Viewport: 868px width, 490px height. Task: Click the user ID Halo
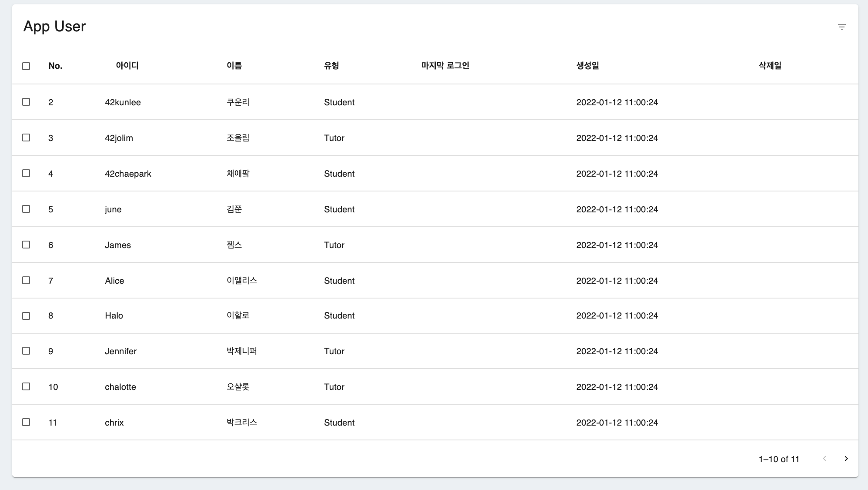[x=114, y=315]
